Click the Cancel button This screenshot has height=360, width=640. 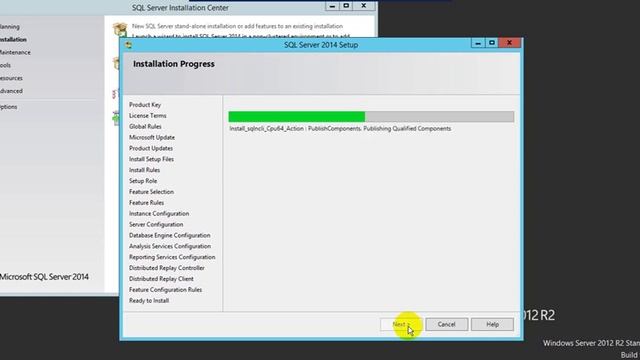tap(447, 324)
